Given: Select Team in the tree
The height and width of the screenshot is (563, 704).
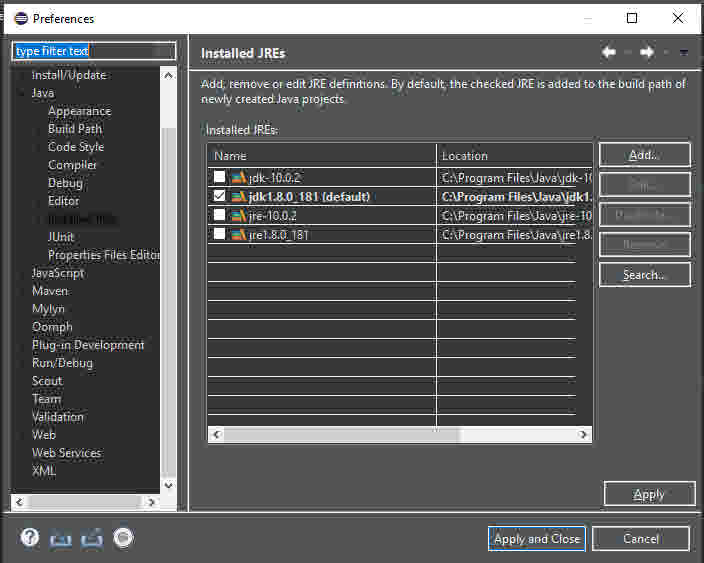Looking at the screenshot, I should (x=46, y=399).
